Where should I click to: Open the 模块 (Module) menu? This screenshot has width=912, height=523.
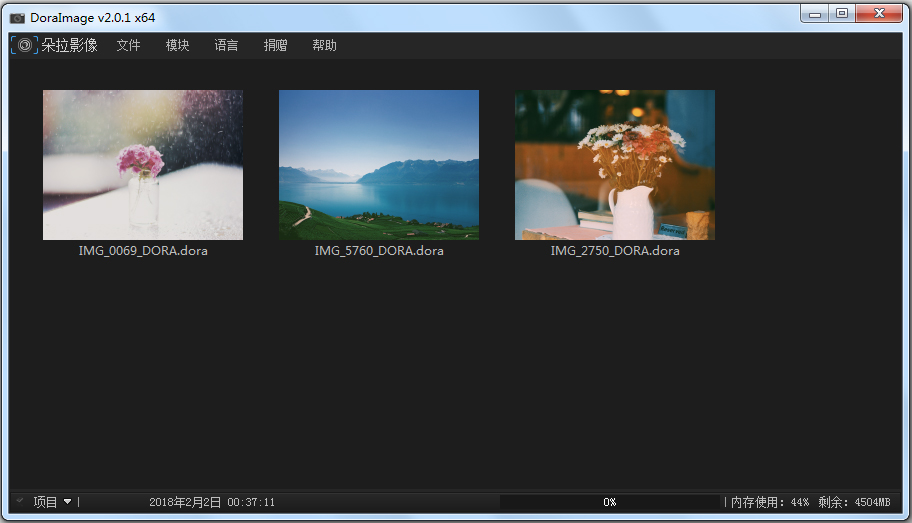coord(177,45)
